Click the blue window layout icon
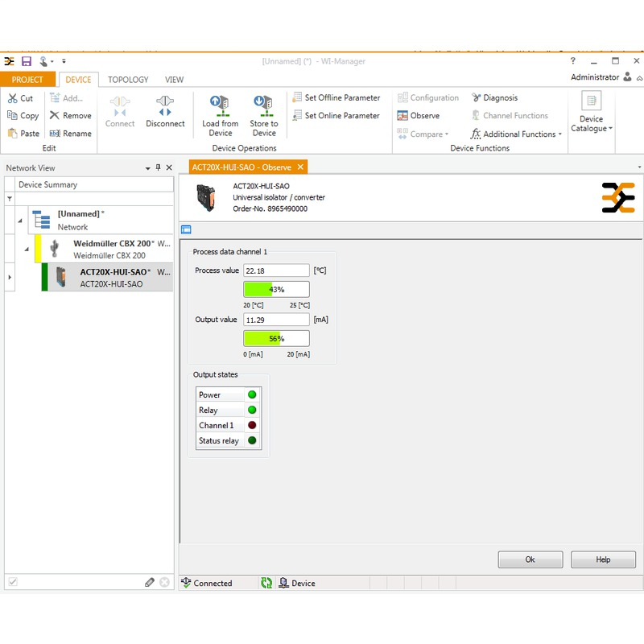Screen dimensions: 644x644 [x=186, y=229]
